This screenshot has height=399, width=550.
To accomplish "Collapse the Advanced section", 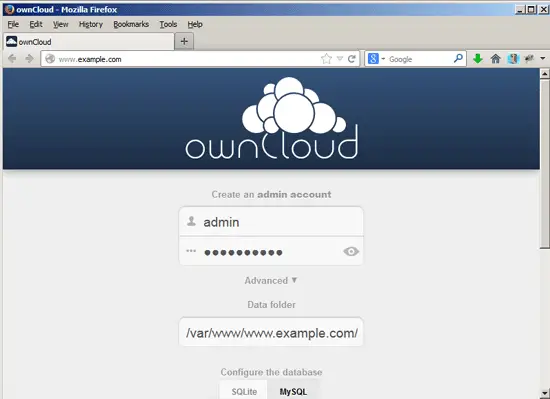I will (x=271, y=280).
